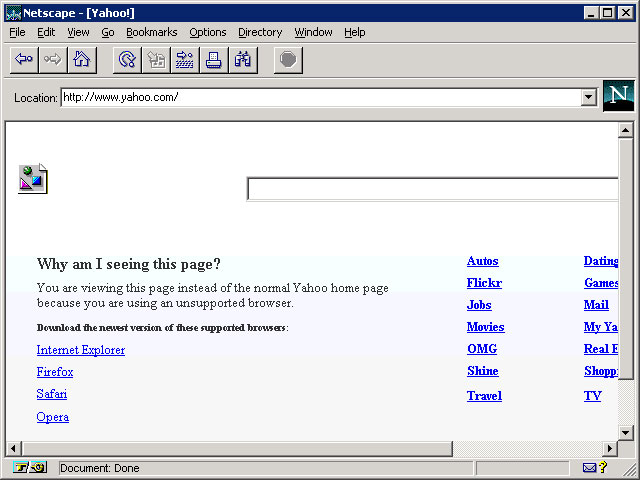The image size is (640, 480).
Task: Click the Find binoculars toolbar icon
Action: click(243, 60)
